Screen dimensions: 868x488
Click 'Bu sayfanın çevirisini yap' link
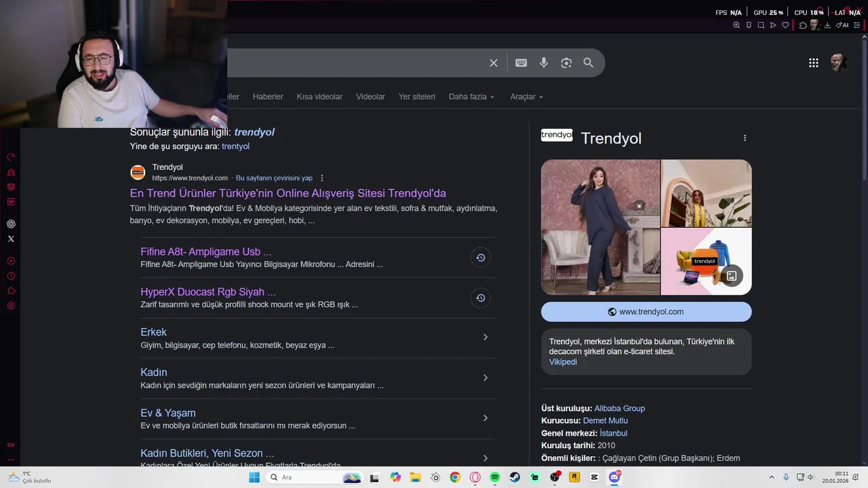point(274,178)
